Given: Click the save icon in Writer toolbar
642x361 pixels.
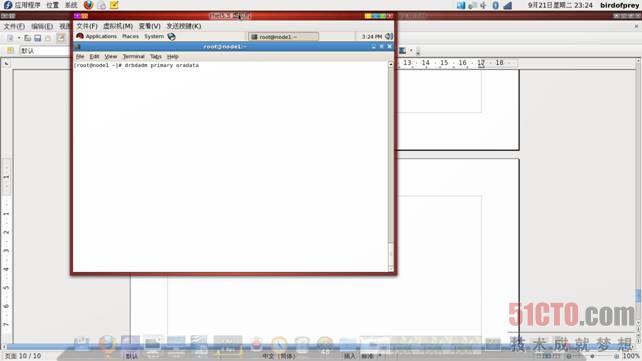Looking at the screenshot, I should (x=38, y=38).
